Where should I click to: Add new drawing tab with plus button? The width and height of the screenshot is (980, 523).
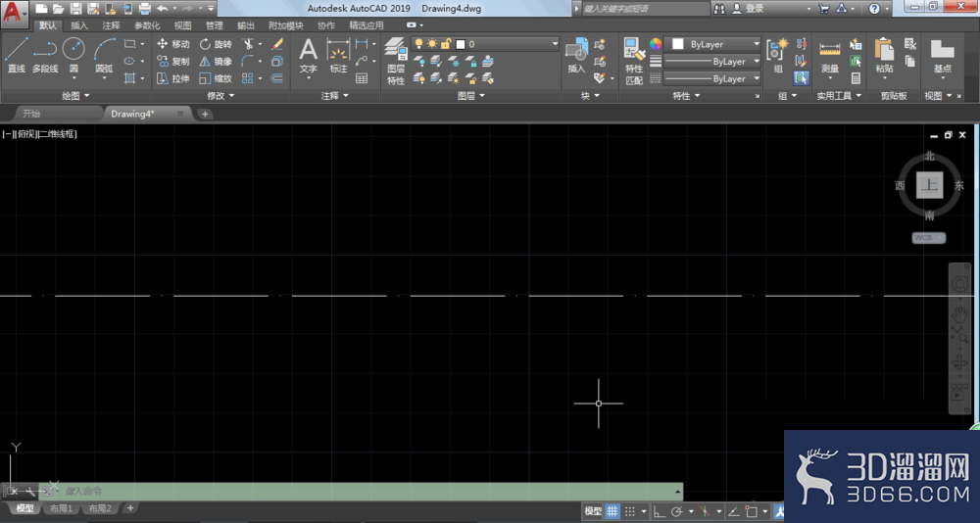tap(205, 114)
